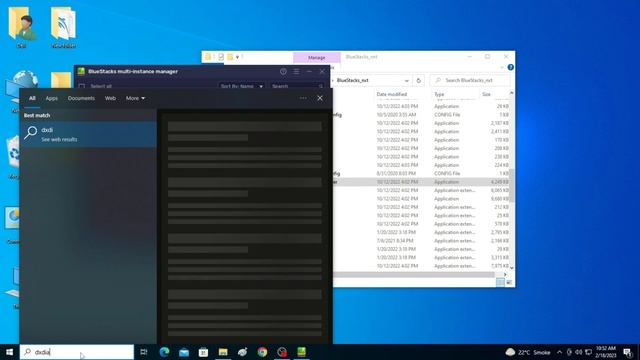The image size is (640, 360).
Task: Open BlueStacks multi-instance manager help icon
Action: 283,71
